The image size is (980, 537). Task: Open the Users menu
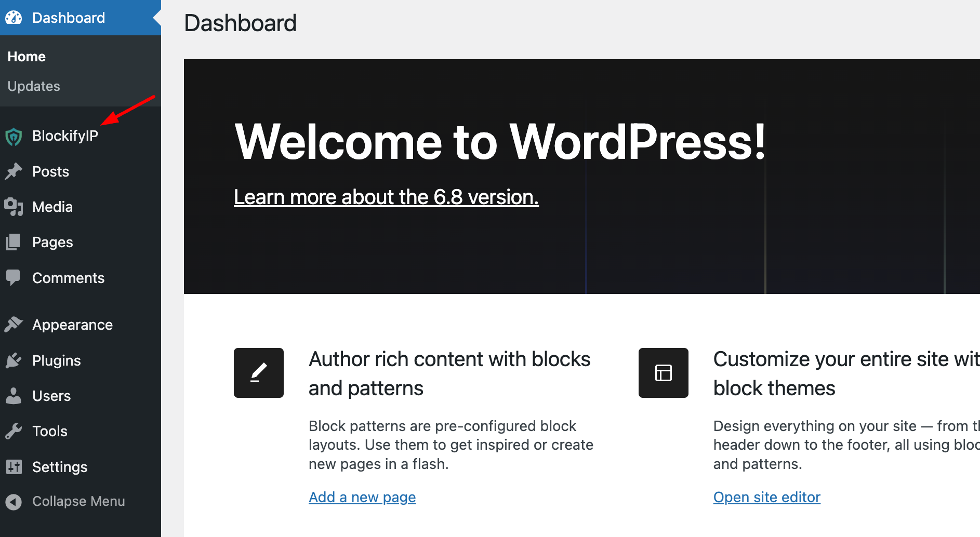coord(81,396)
